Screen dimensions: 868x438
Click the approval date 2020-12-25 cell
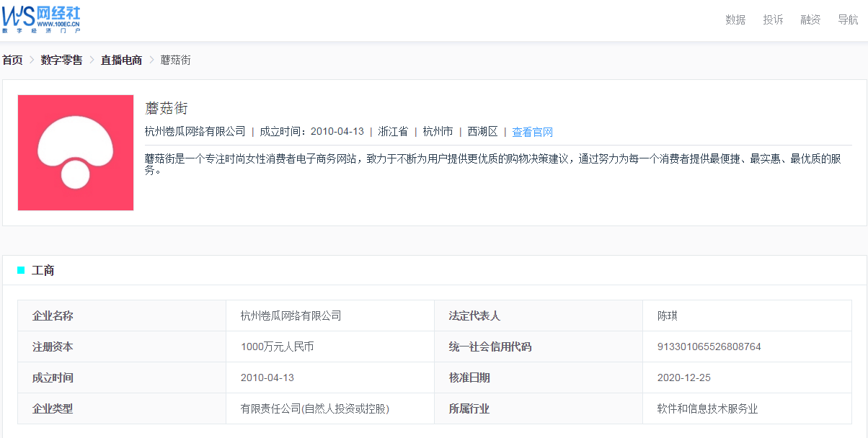tap(683, 377)
